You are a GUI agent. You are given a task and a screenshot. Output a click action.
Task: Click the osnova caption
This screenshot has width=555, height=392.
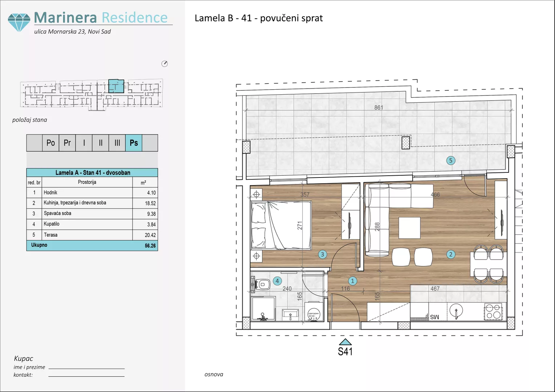pyautogui.click(x=214, y=374)
